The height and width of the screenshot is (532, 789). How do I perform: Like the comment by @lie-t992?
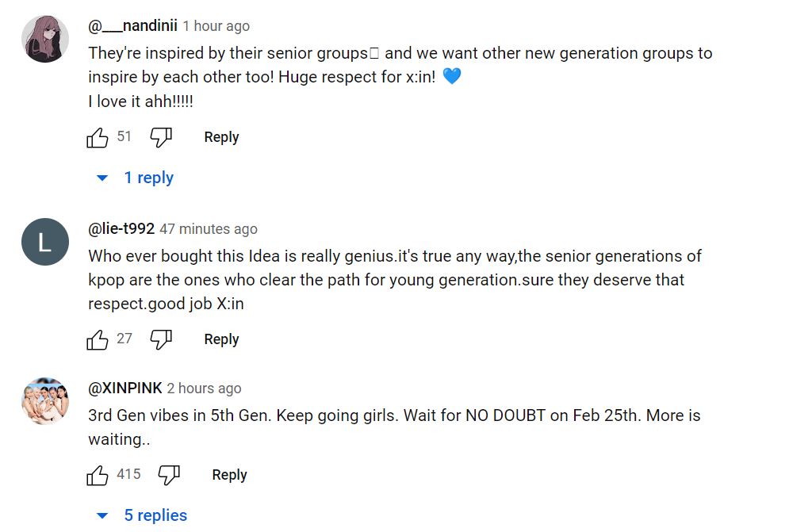(x=98, y=340)
